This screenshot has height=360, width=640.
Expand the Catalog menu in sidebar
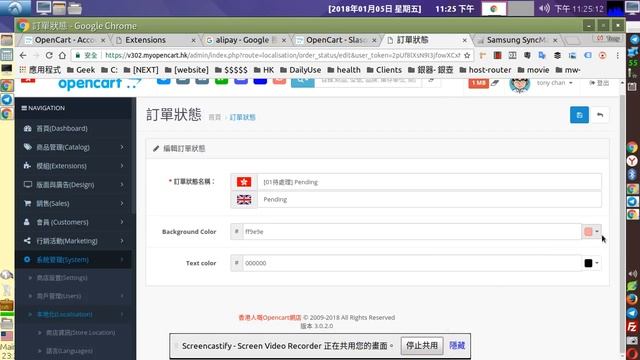[73, 147]
